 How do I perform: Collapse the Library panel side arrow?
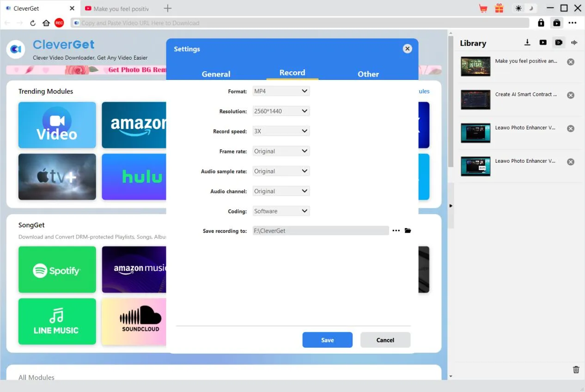(451, 206)
